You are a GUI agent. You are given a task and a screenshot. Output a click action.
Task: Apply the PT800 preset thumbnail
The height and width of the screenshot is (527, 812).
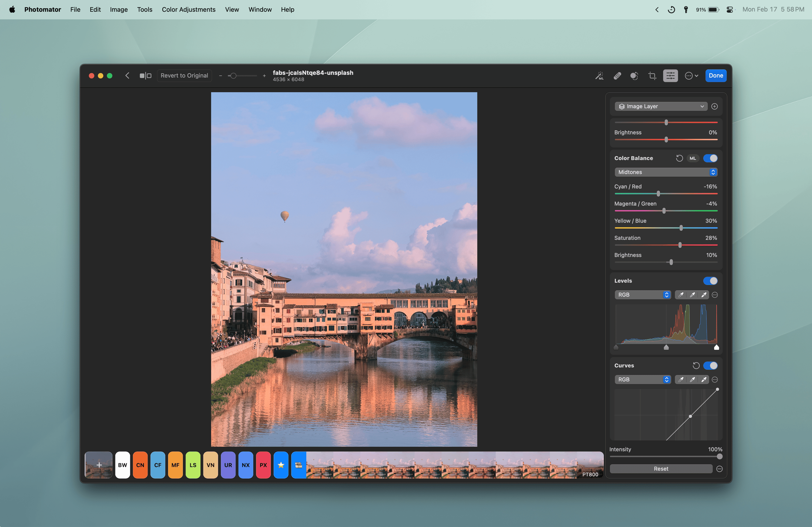[590, 465]
